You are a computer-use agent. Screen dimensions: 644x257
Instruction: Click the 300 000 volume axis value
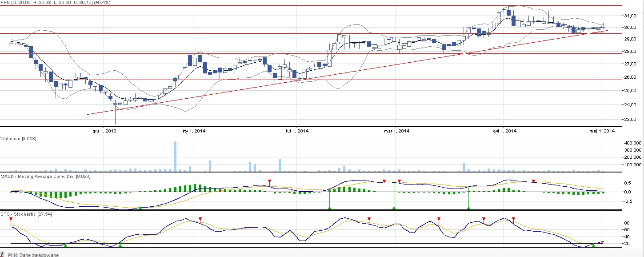[x=633, y=150]
